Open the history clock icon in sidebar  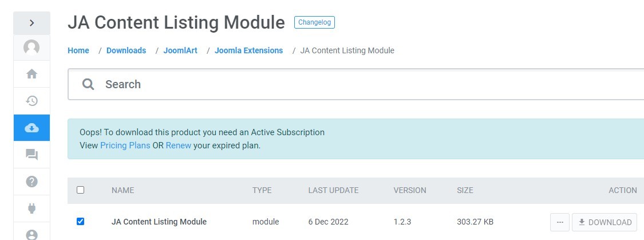click(32, 101)
